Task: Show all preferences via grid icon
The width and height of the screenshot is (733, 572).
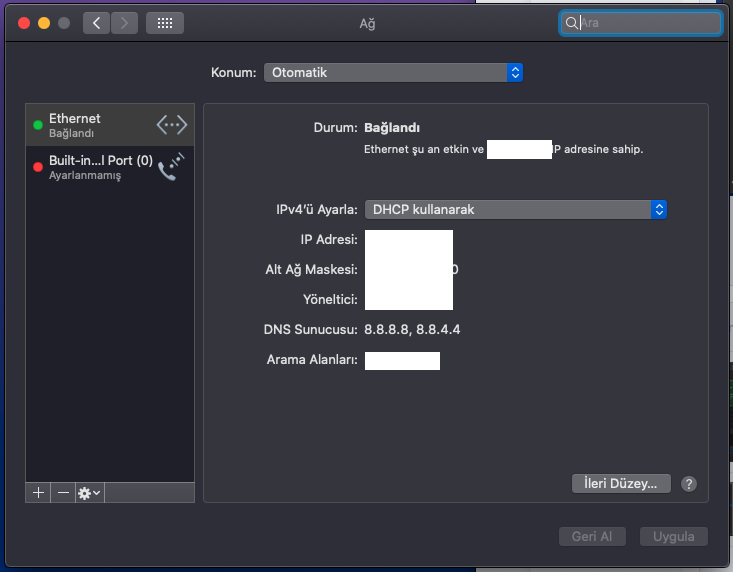Action: point(164,22)
